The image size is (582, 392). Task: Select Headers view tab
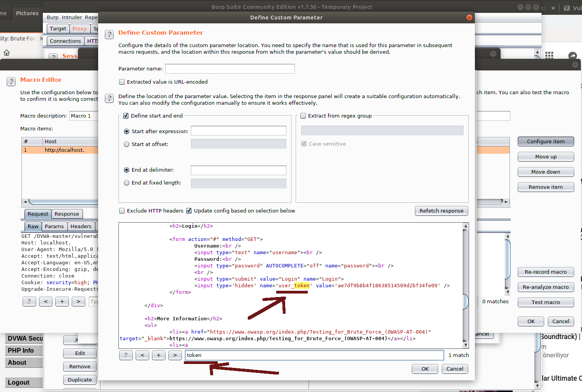click(81, 226)
